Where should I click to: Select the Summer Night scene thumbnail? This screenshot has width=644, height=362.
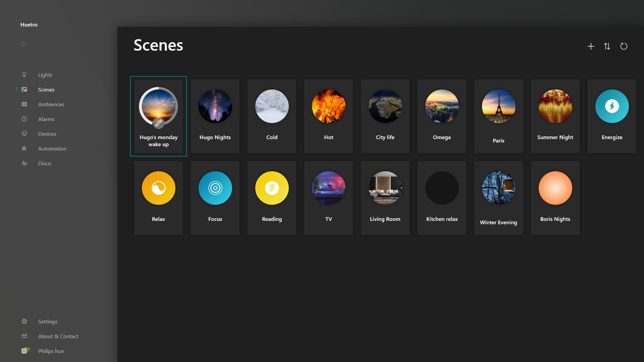(x=555, y=106)
